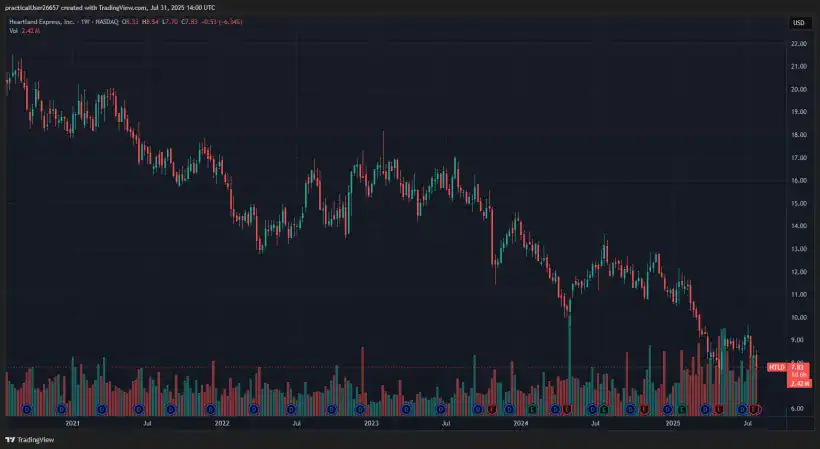Click the candle wick spiking to 18 in early 2023

click(383, 135)
